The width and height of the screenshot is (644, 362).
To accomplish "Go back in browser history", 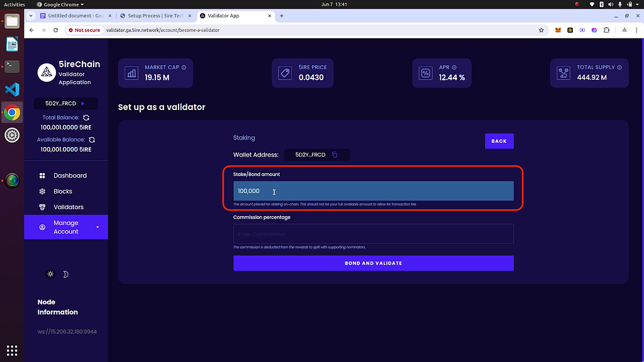I will tap(31, 30).
